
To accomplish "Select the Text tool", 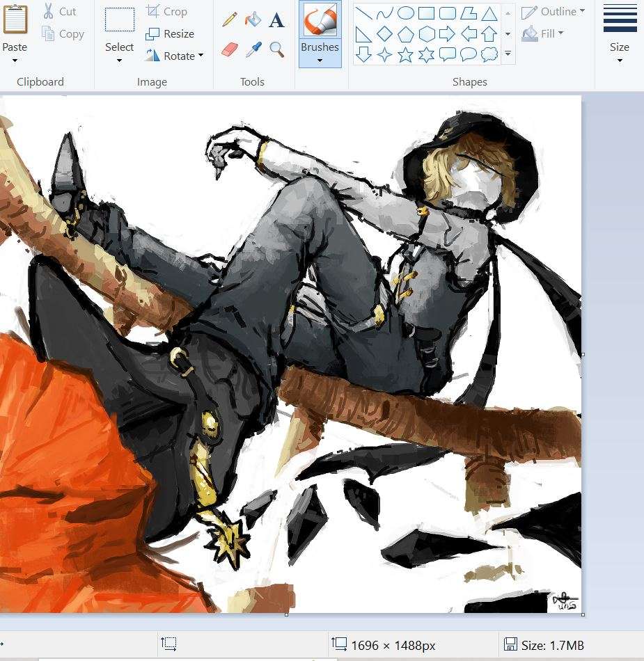I will 276,19.
